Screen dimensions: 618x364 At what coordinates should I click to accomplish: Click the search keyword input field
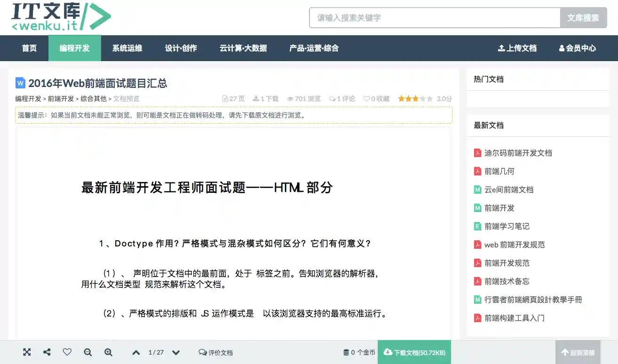(x=433, y=17)
